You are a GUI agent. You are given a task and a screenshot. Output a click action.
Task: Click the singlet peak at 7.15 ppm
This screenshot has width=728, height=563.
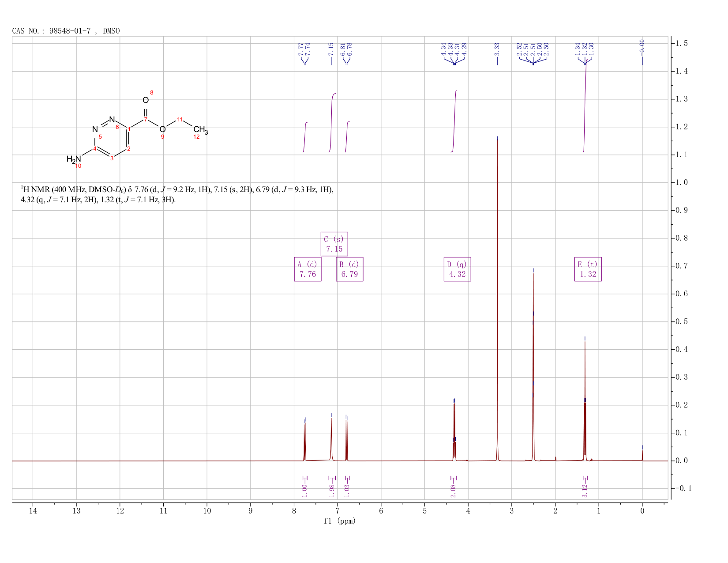(x=331, y=439)
